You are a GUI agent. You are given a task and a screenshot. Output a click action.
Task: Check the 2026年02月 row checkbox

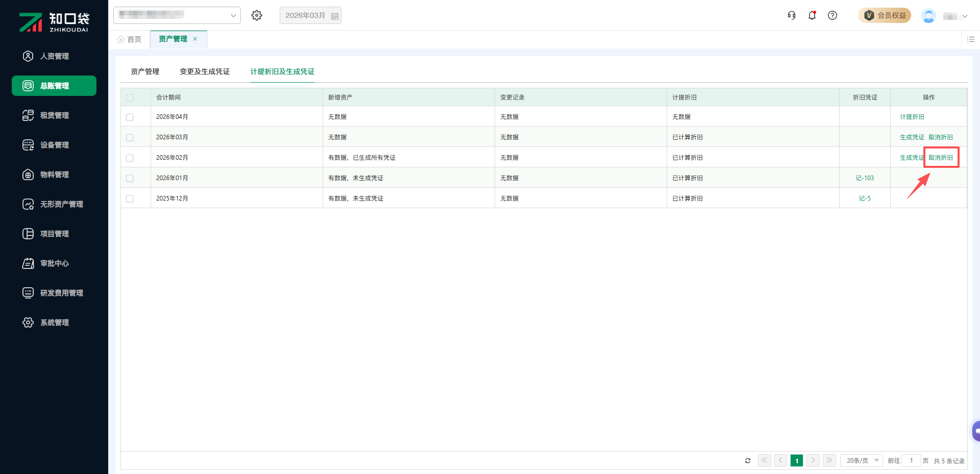point(130,158)
